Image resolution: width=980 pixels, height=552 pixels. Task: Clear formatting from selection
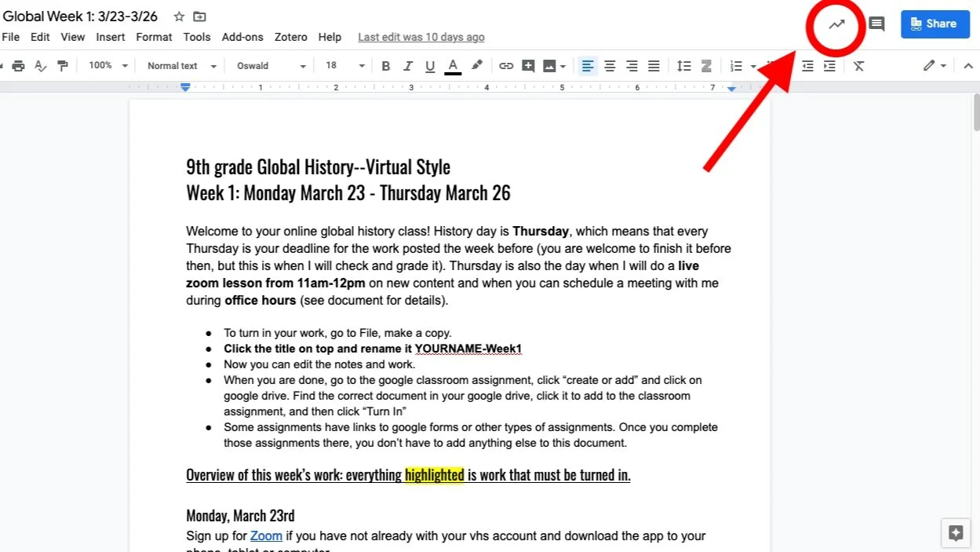coord(859,66)
